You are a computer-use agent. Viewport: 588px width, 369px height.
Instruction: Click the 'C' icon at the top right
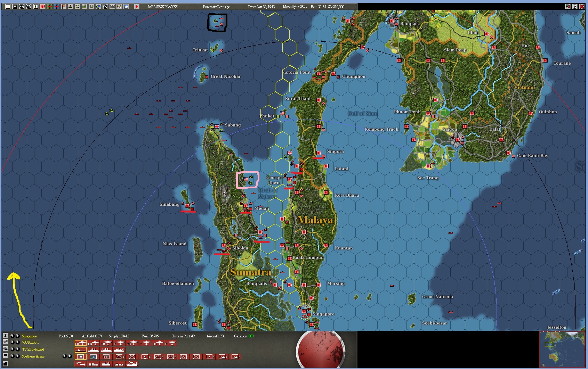point(575,6)
